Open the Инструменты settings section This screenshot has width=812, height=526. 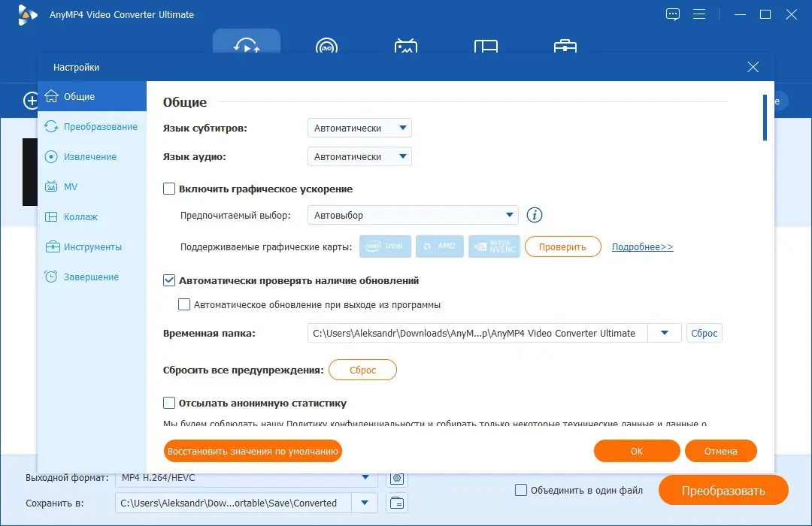92,246
